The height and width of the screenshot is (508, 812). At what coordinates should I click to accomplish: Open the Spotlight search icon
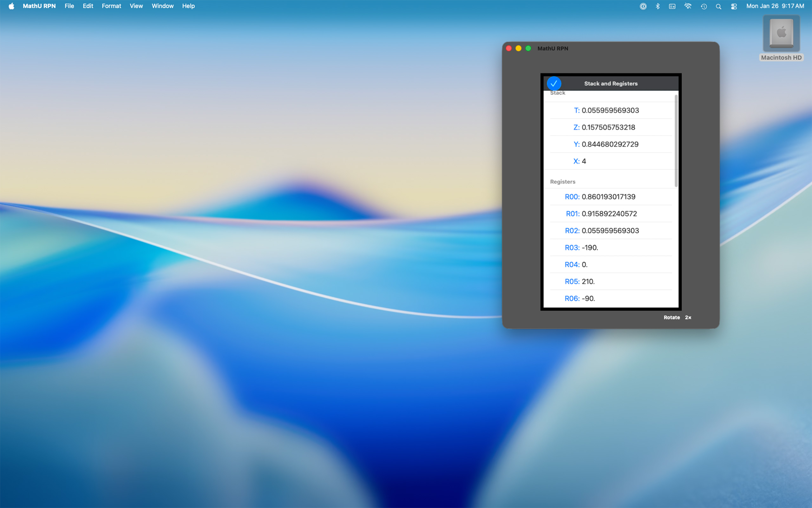718,6
